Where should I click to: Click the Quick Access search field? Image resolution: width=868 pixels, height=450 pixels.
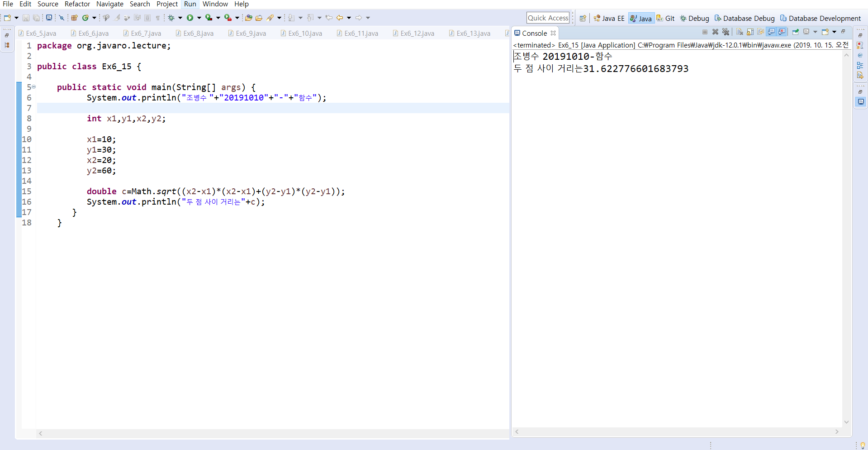(x=548, y=18)
